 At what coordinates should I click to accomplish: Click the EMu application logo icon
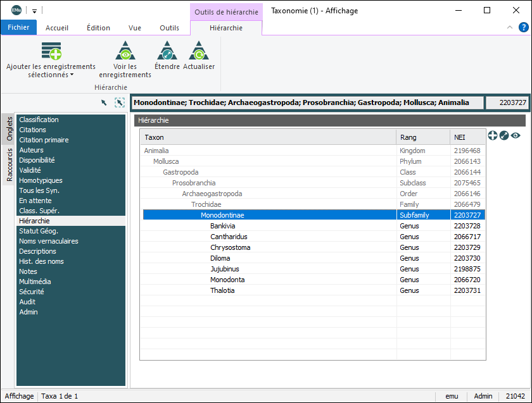click(x=16, y=10)
